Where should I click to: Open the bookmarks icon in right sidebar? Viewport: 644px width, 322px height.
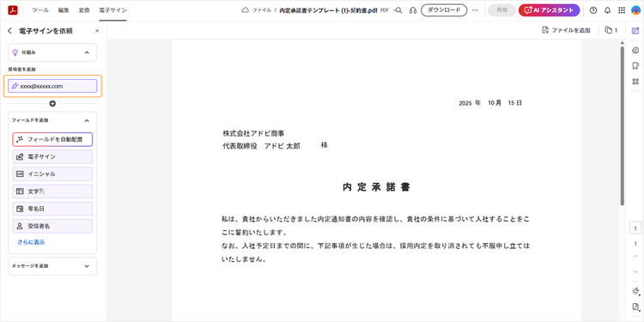click(x=635, y=66)
